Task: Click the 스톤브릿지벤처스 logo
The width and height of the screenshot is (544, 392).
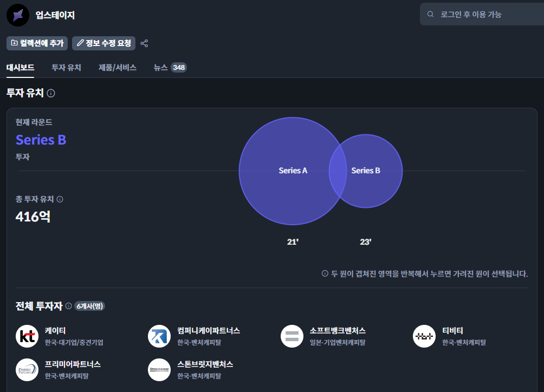Action: (x=159, y=370)
